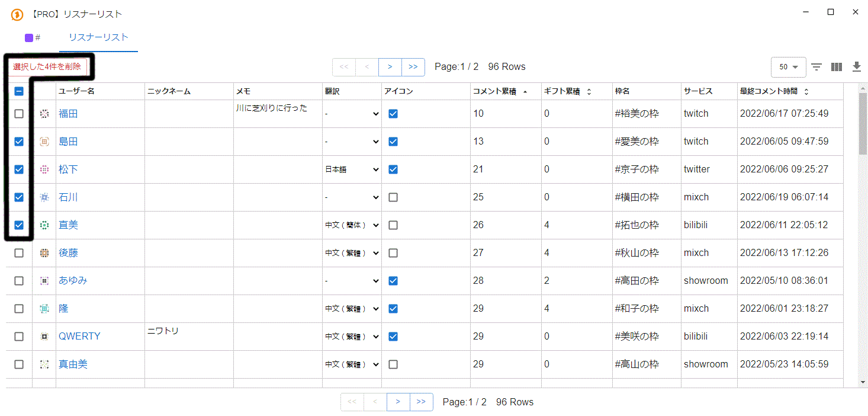Go to last page using top >> button
The width and height of the screenshot is (868, 416).
[x=413, y=67]
